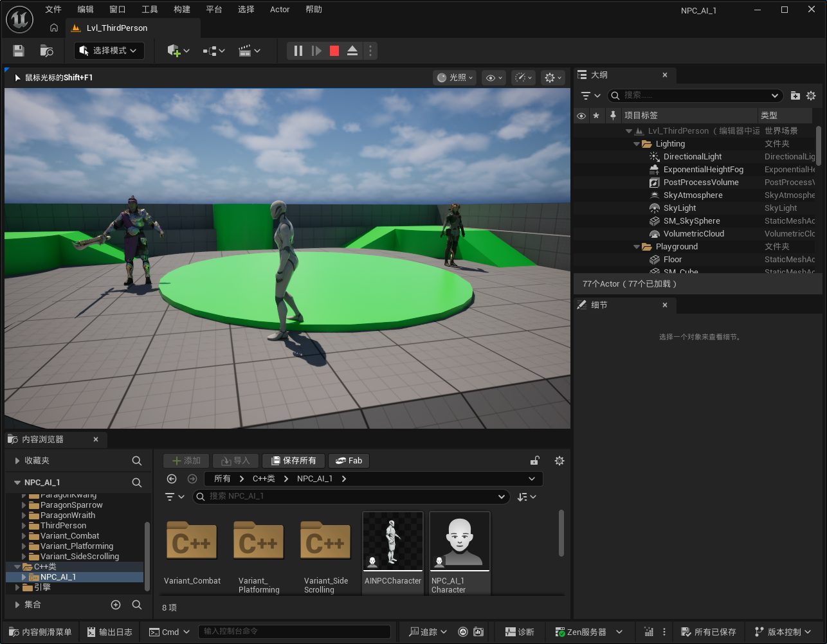Go back in content browser history
This screenshot has width=827, height=644.
172,479
